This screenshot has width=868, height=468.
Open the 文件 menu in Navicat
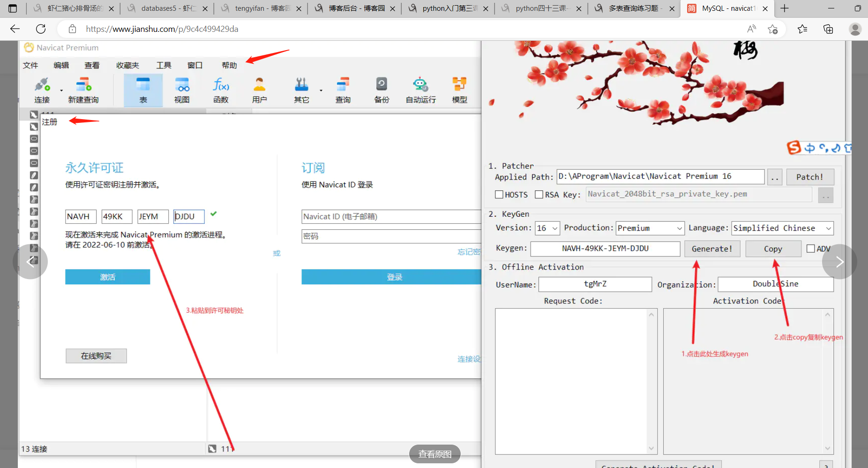30,65
